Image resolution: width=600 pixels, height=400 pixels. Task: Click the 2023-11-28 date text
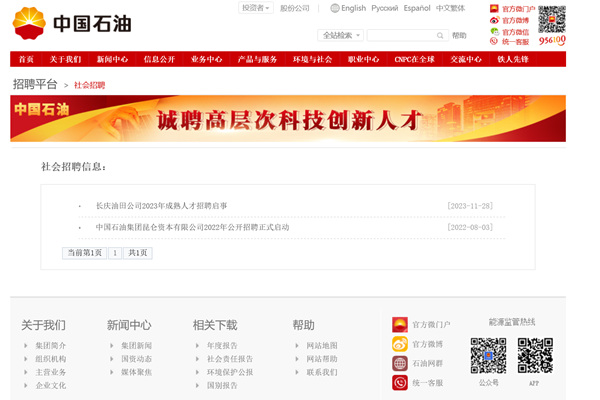tap(470, 206)
